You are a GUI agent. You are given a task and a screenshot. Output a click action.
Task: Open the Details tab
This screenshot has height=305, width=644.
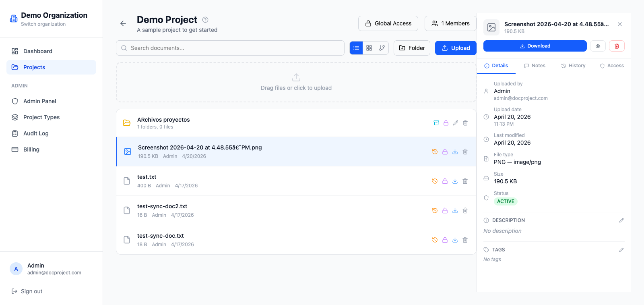[496, 66]
